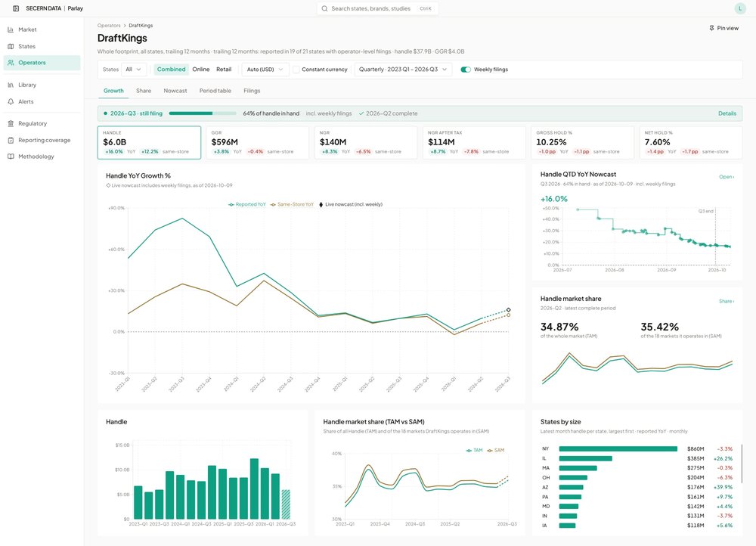Switch to the Share tab

(x=144, y=91)
